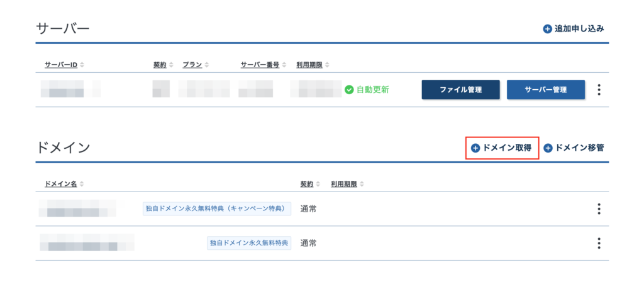Sort servers by 利用期限 header

pyautogui.click(x=309, y=65)
